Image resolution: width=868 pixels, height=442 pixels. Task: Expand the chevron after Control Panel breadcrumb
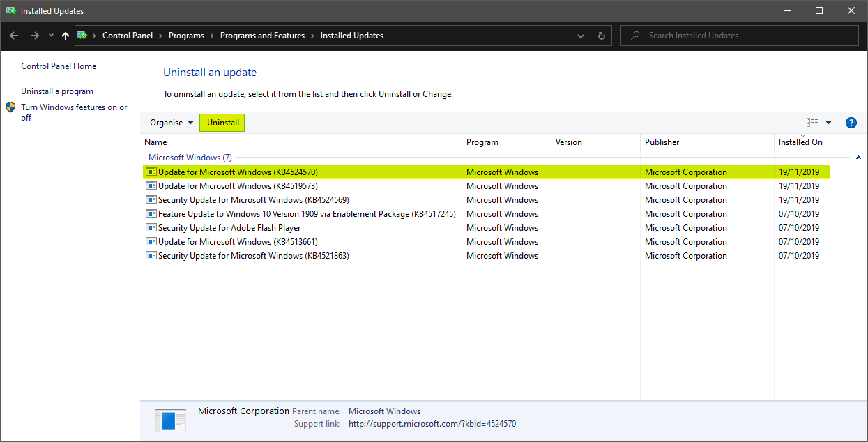(x=160, y=36)
